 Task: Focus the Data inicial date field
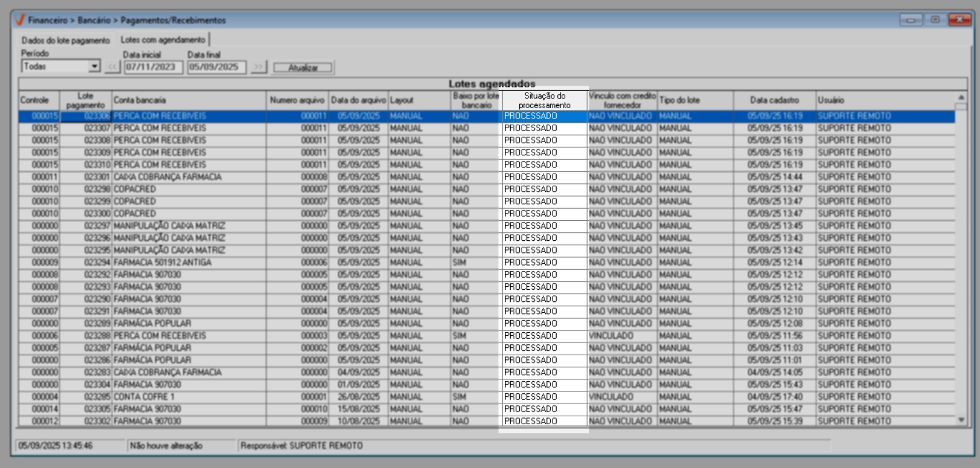click(x=153, y=67)
